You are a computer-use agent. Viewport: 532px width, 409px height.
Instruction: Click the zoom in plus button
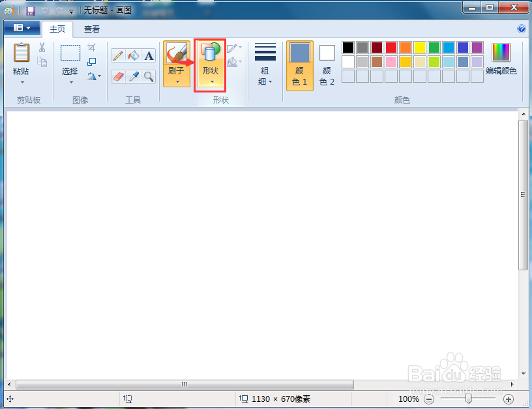(x=508, y=399)
